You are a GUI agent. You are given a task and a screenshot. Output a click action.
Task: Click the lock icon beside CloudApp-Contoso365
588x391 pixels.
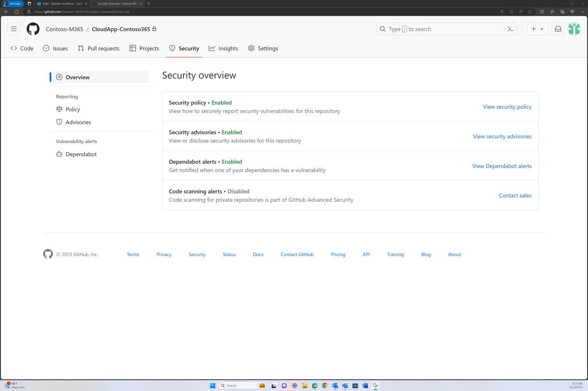[154, 29]
